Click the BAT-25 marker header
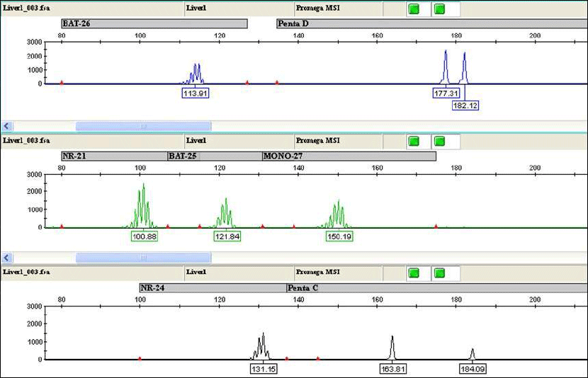Screen dimensions: 588x378 (x=214, y=156)
